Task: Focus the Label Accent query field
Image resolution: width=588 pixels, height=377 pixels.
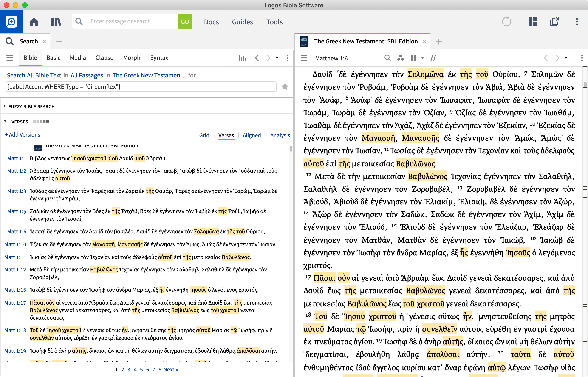Action: pos(141,87)
